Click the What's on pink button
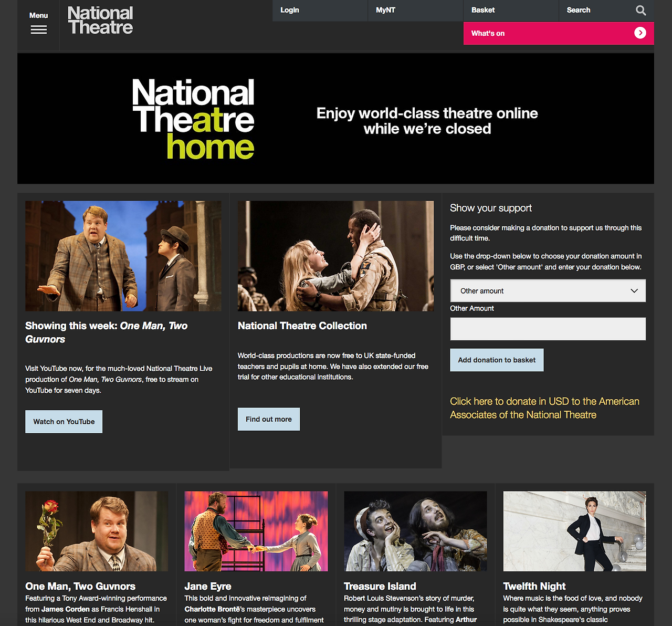Screen dimensions: 672x626 coord(559,33)
